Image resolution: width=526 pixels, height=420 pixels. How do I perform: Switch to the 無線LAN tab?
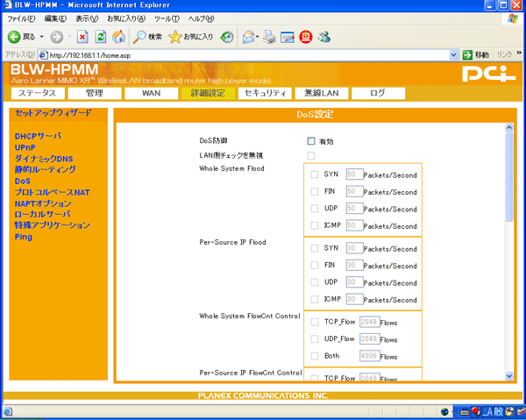point(322,93)
